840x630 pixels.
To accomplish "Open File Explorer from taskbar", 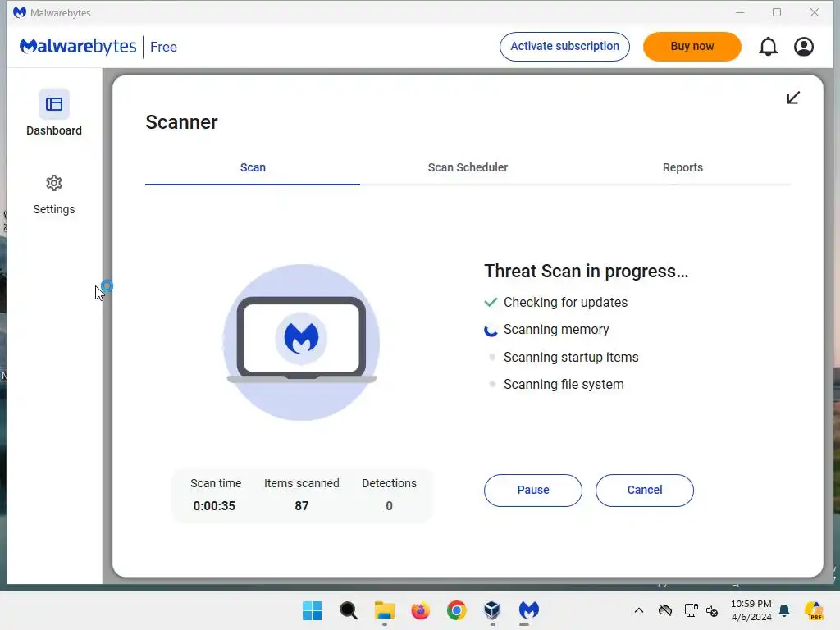I will [384, 610].
